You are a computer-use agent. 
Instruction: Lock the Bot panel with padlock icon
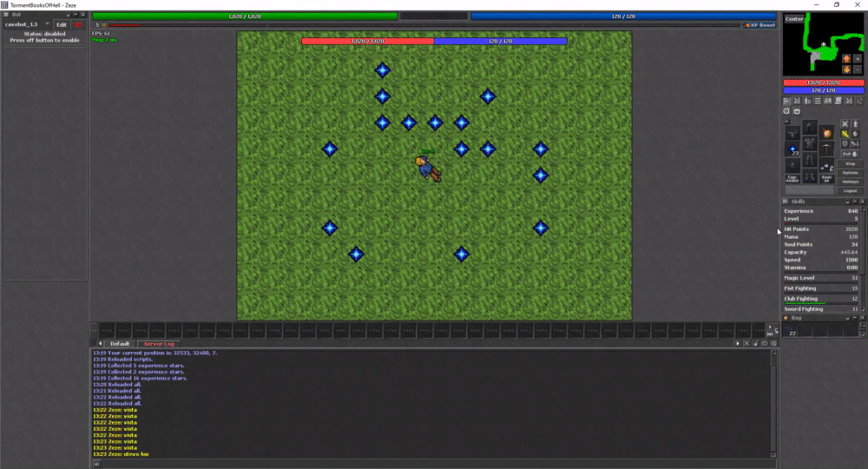[69, 15]
